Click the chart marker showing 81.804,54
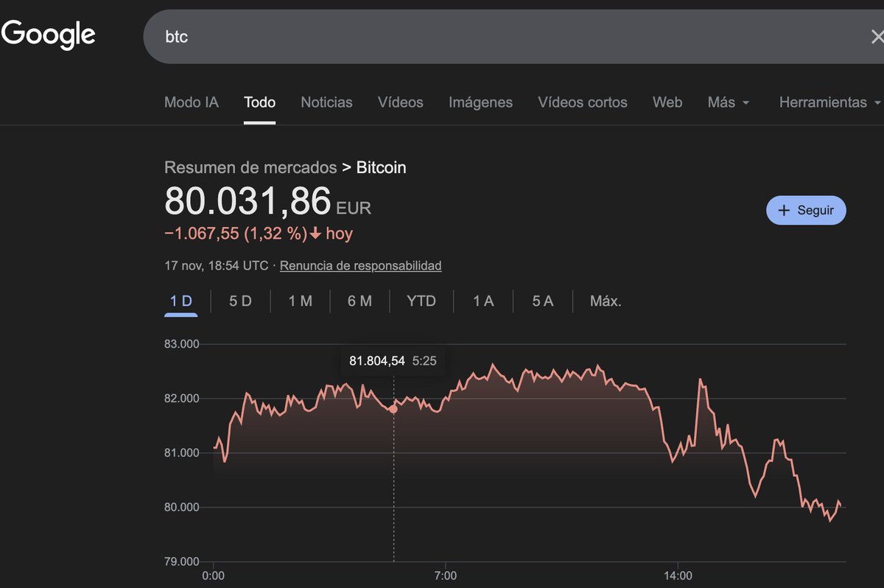 pos(394,407)
